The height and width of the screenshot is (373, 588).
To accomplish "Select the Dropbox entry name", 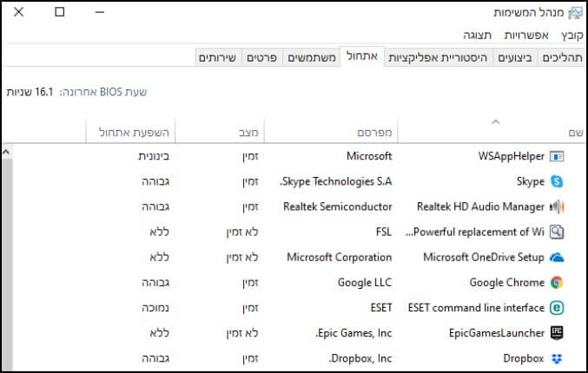I will [523, 358].
